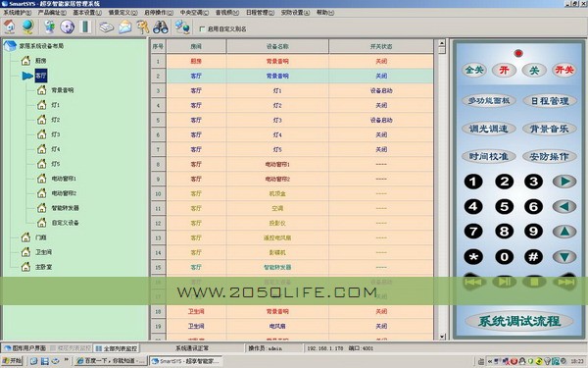Click the keys icon in toolbar

click(142, 27)
